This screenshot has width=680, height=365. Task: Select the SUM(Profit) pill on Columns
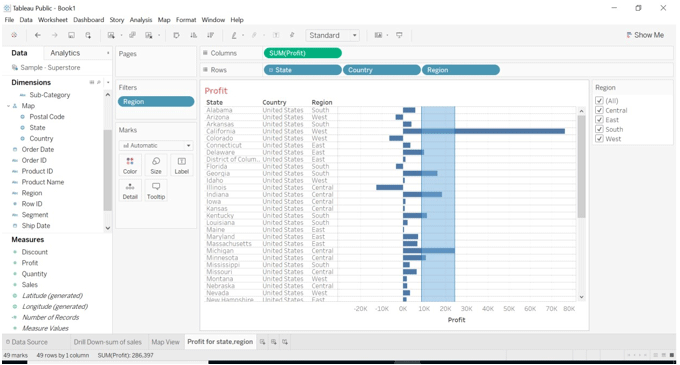click(302, 53)
